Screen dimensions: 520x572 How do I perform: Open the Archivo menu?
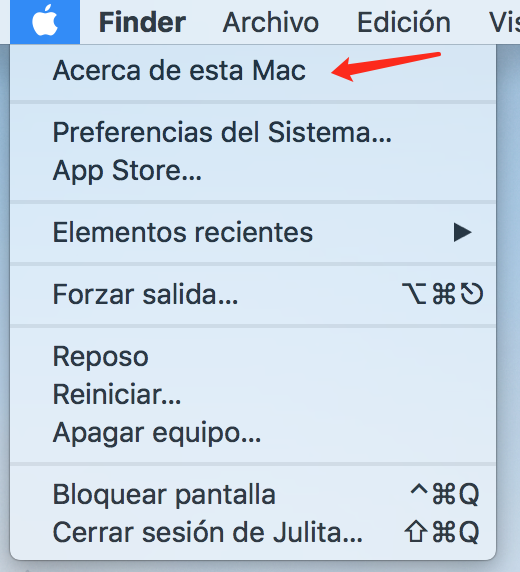point(271,23)
